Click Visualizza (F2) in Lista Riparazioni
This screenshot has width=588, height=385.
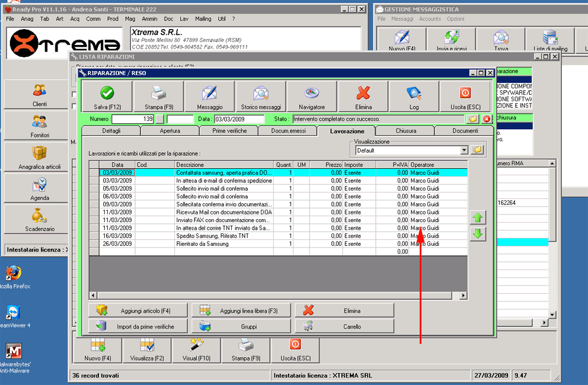click(147, 350)
